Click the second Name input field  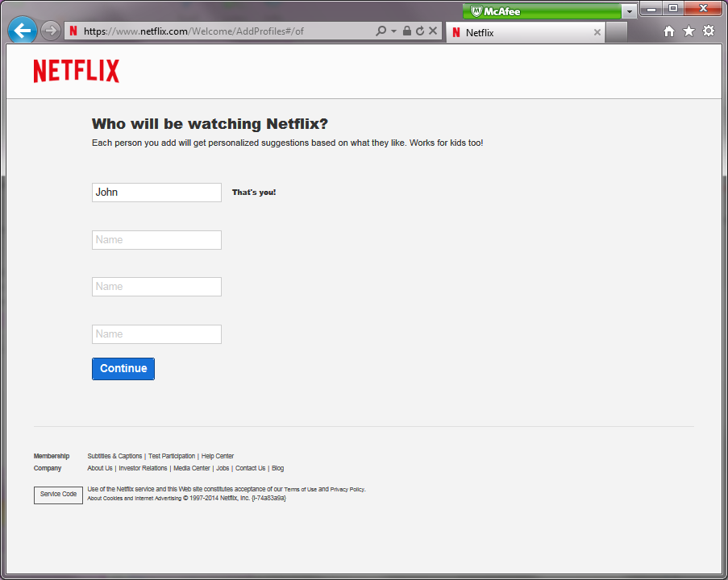(156, 240)
